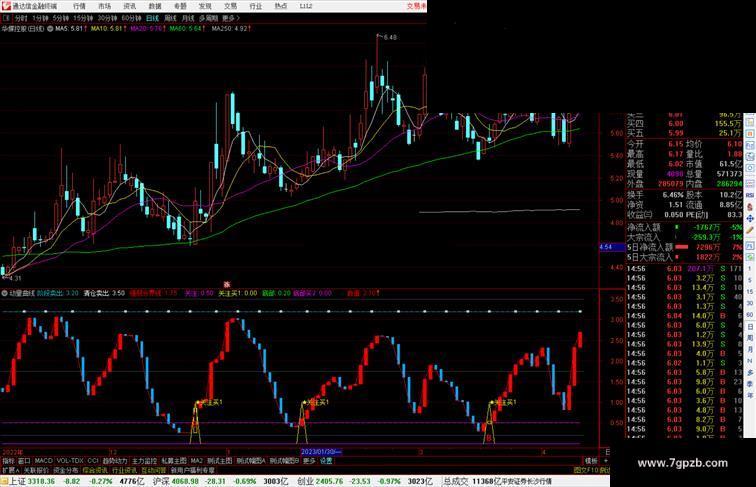Click round settings icon beside stock name
756x487 pixels.
click(x=50, y=29)
